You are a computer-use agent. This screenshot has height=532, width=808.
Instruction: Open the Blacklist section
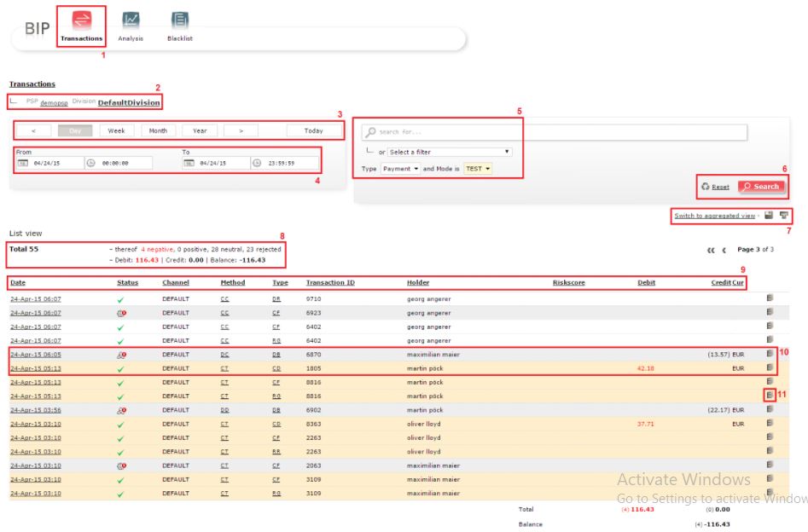[x=180, y=26]
